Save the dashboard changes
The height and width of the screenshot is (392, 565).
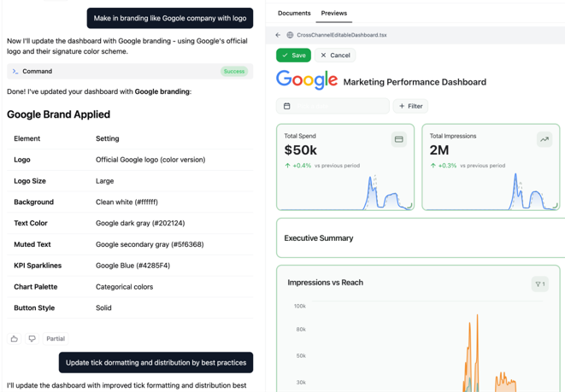click(293, 56)
